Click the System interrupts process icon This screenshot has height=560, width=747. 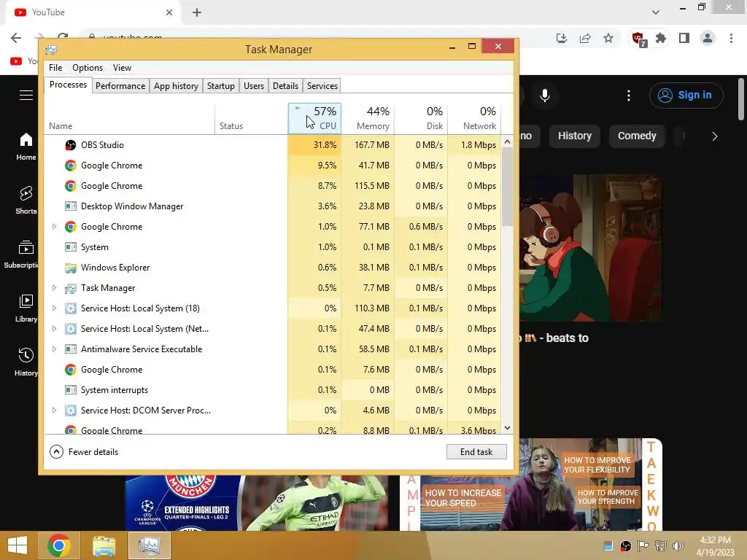71,390
